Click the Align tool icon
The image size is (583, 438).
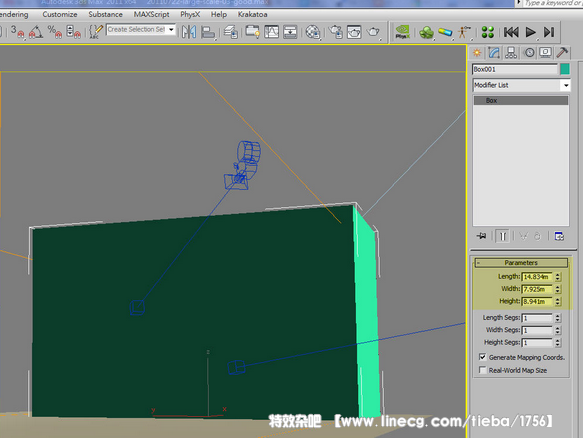click(x=208, y=32)
